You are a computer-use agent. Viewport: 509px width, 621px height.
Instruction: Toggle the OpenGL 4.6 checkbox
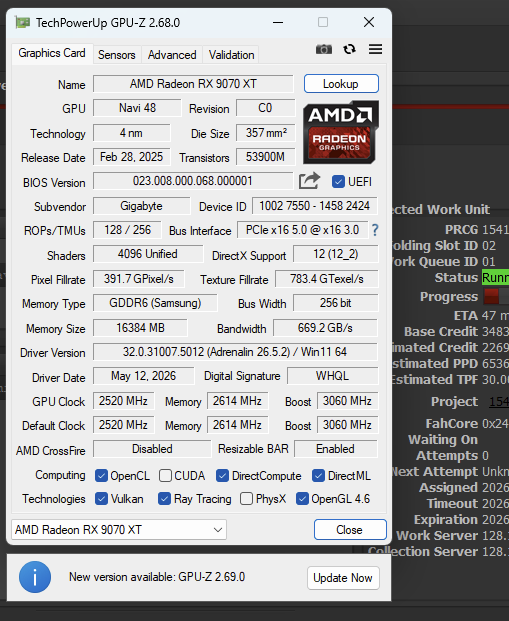302,499
